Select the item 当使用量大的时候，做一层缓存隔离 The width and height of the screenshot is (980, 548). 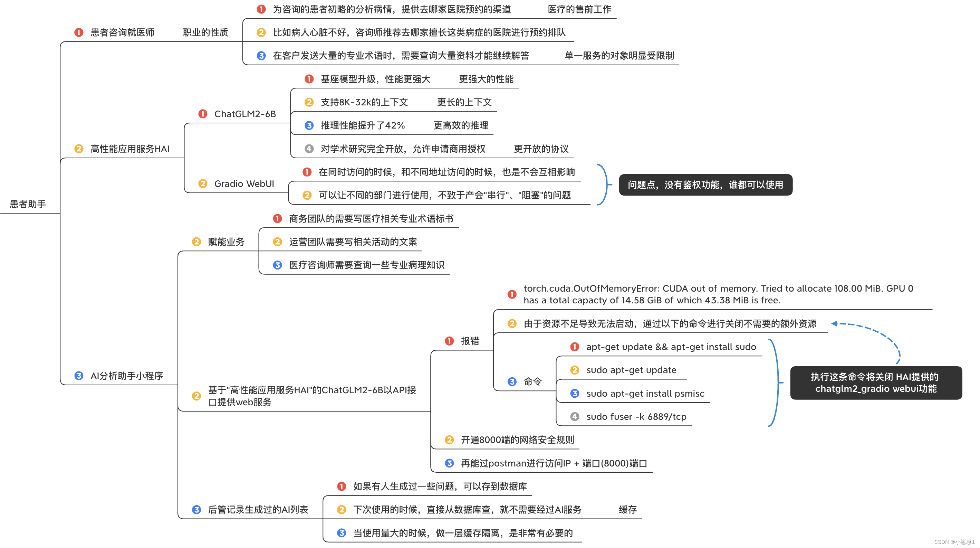463,533
